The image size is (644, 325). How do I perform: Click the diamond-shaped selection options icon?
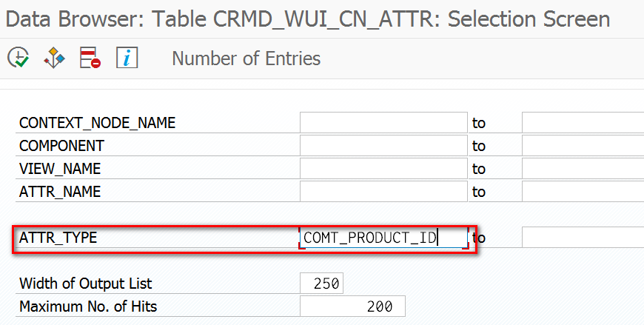tap(54, 58)
